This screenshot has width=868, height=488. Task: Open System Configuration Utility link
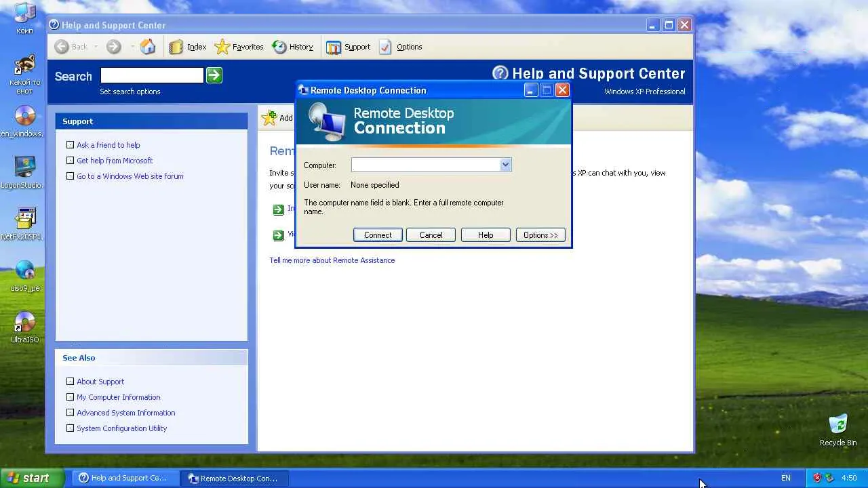click(x=122, y=428)
